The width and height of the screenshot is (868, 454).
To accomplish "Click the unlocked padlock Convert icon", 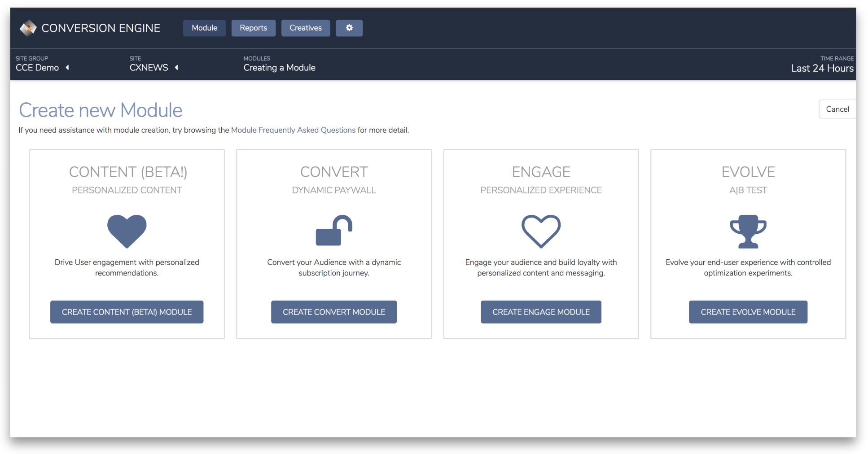I will (334, 231).
